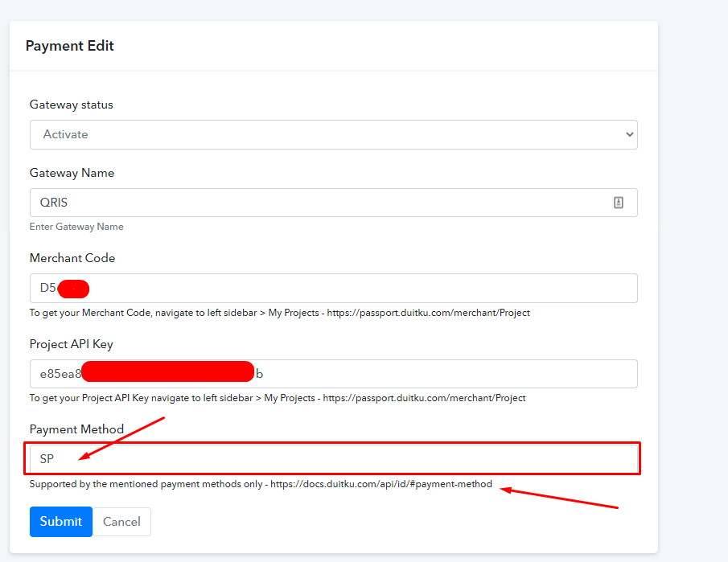This screenshot has height=562, width=728.
Task: Click the Payment Method label
Action: pyautogui.click(x=77, y=429)
